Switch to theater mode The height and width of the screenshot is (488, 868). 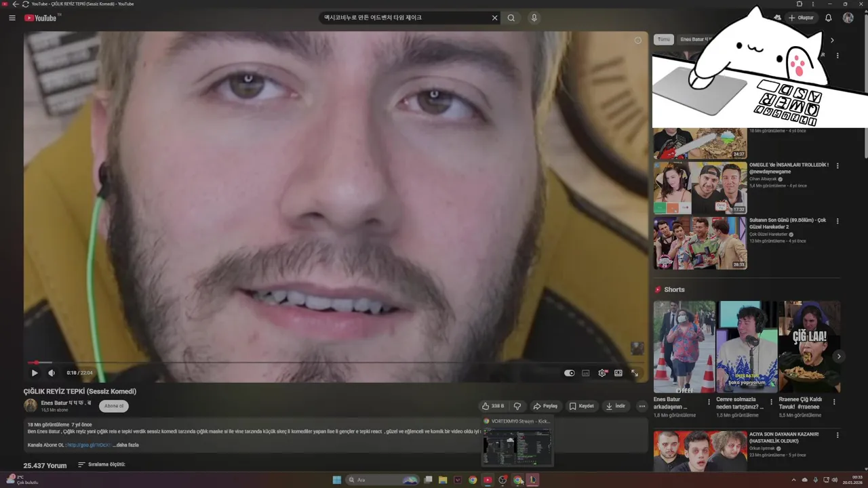point(618,373)
